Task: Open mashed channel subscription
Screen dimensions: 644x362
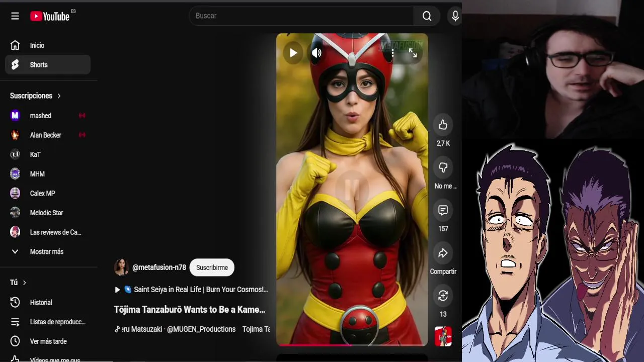Action: (x=48, y=116)
